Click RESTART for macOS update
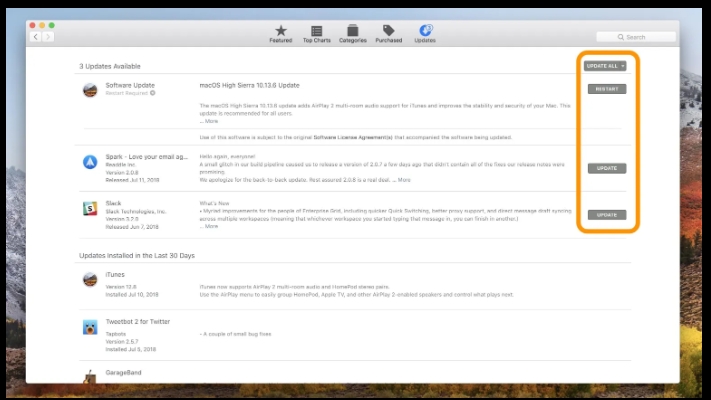The width and height of the screenshot is (711, 400). [x=607, y=89]
